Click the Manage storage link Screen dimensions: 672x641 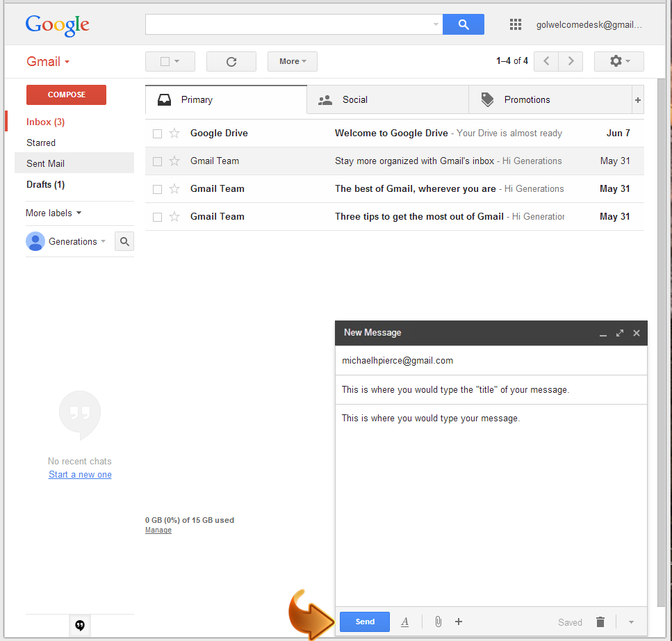158,530
